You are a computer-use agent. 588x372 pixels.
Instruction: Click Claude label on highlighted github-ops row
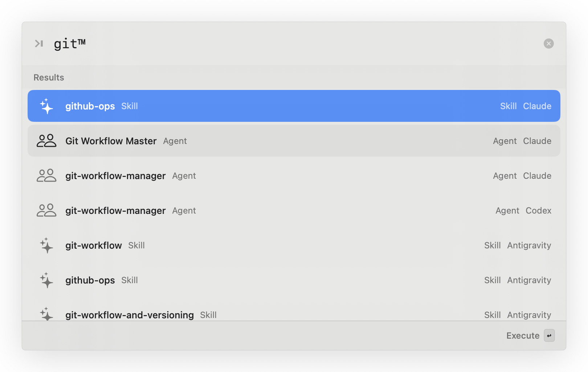point(537,106)
